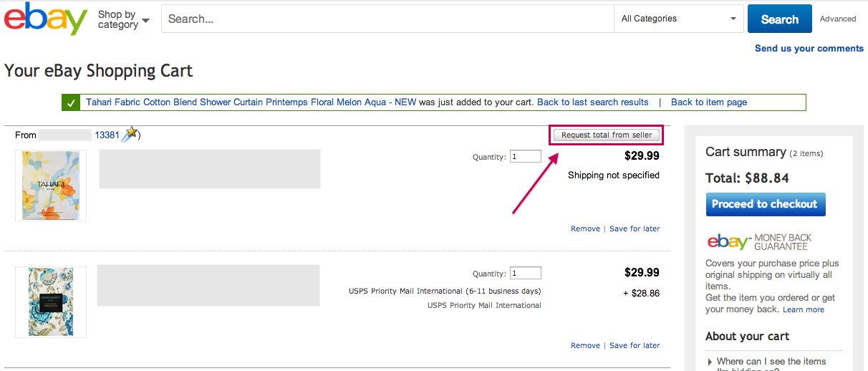Go back to last search results
868x371 pixels.
coord(592,102)
